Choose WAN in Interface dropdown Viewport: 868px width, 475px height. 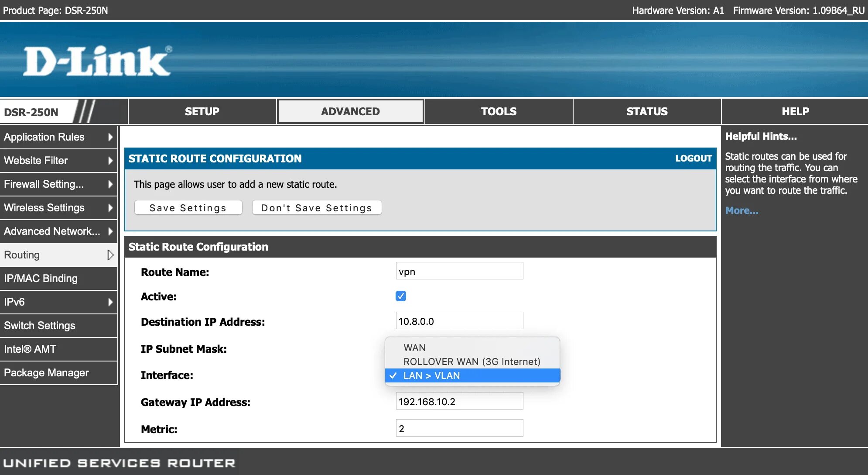(472, 348)
